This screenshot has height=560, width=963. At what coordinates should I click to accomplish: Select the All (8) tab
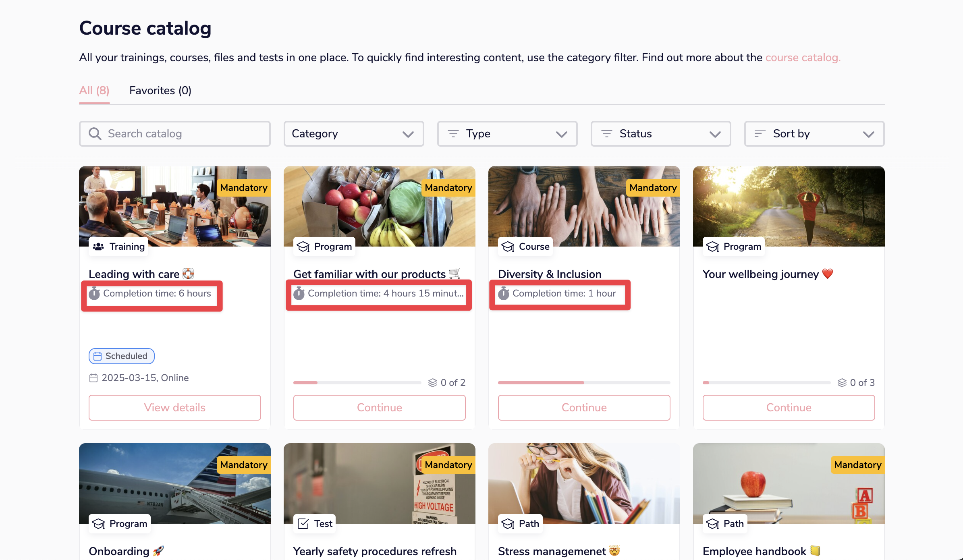point(94,91)
